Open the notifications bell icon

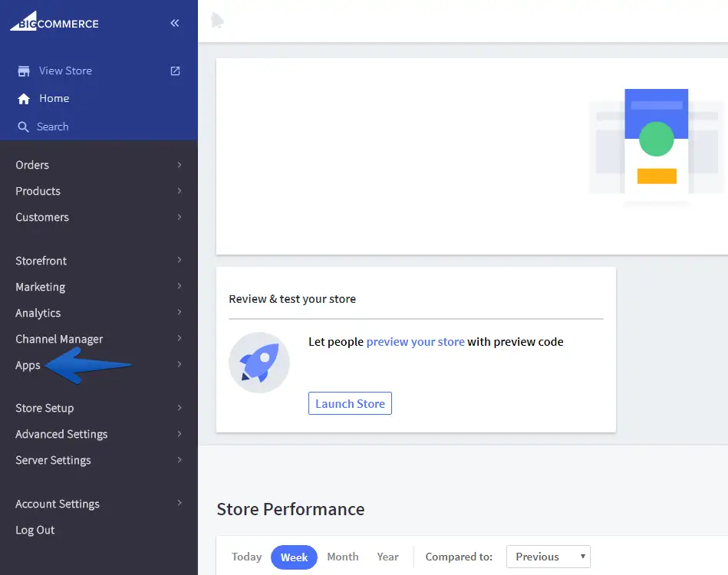click(x=218, y=21)
